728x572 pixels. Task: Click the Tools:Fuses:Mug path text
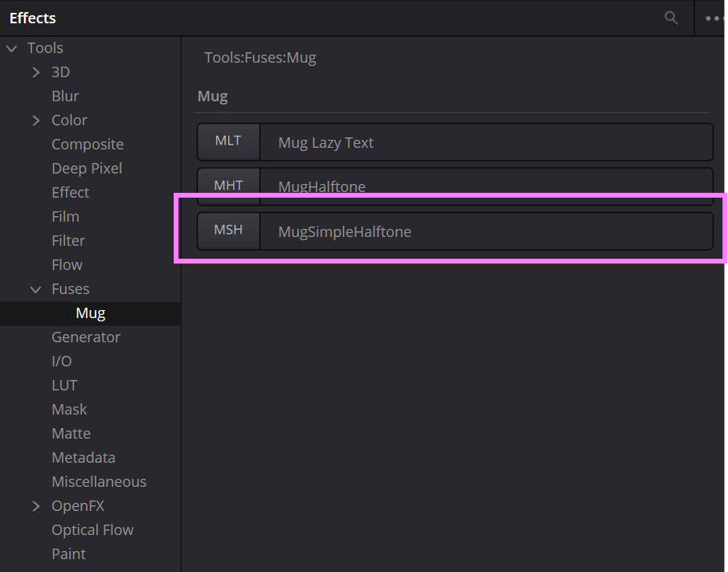click(260, 58)
